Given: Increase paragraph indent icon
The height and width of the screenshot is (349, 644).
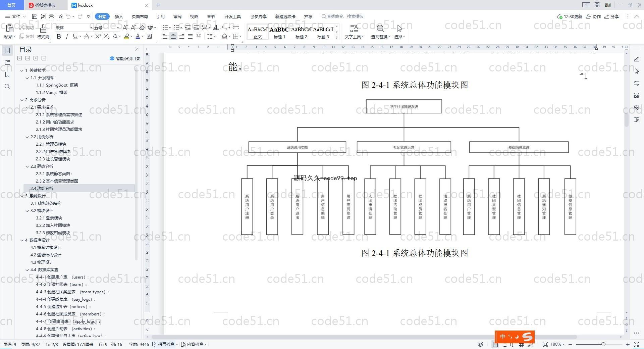Looking at the screenshot, I should pyautogui.click(x=196, y=28).
